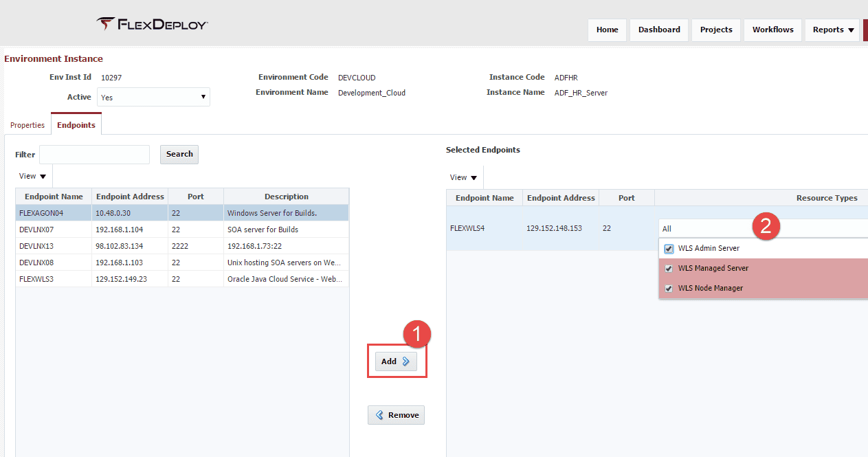This screenshot has width=868, height=457.
Task: Click the Search button
Action: click(x=179, y=154)
